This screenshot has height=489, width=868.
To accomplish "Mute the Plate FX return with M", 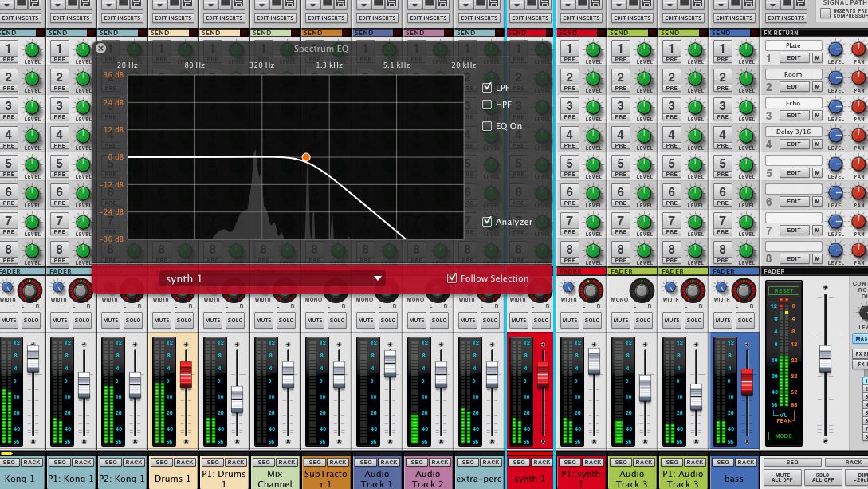I will click(816, 57).
